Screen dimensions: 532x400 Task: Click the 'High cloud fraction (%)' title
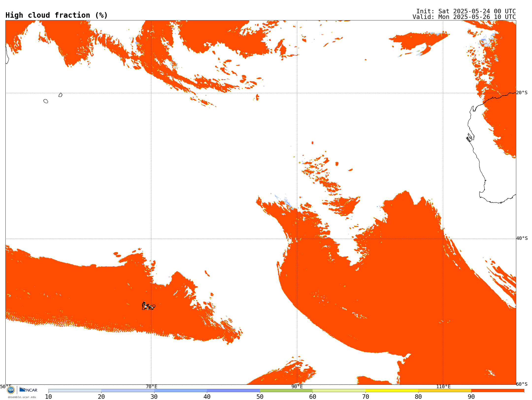57,15
